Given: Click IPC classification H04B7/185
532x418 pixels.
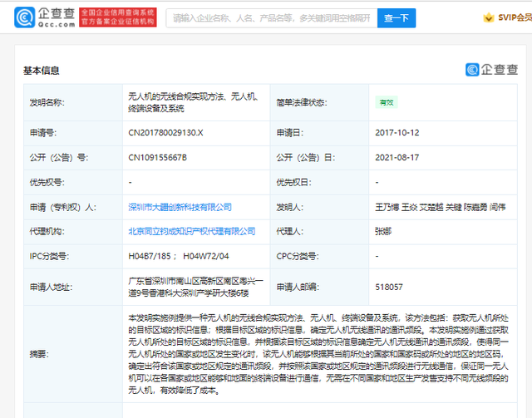Looking at the screenshot, I should pos(151,257).
